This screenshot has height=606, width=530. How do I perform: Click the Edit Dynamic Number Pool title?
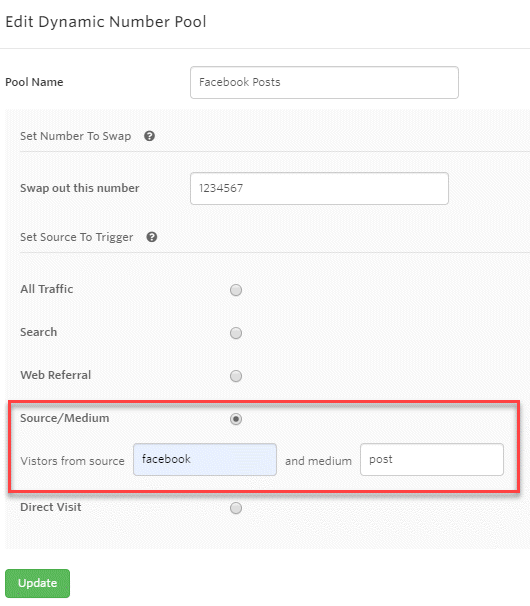tap(106, 22)
